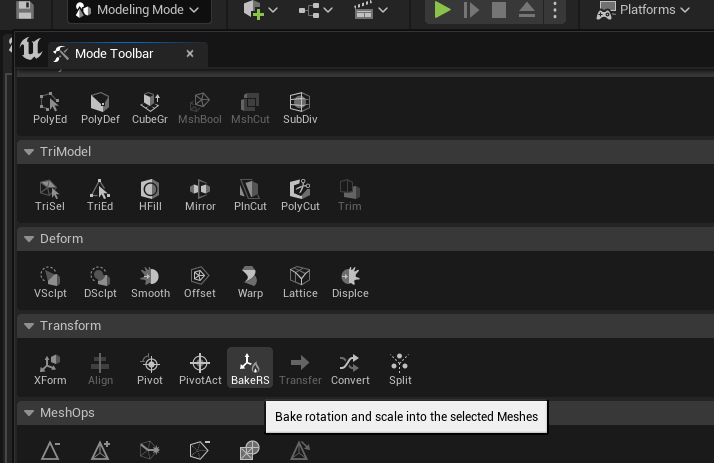Open the TriEd tool
Screen dimensions: 714x463
pos(100,195)
